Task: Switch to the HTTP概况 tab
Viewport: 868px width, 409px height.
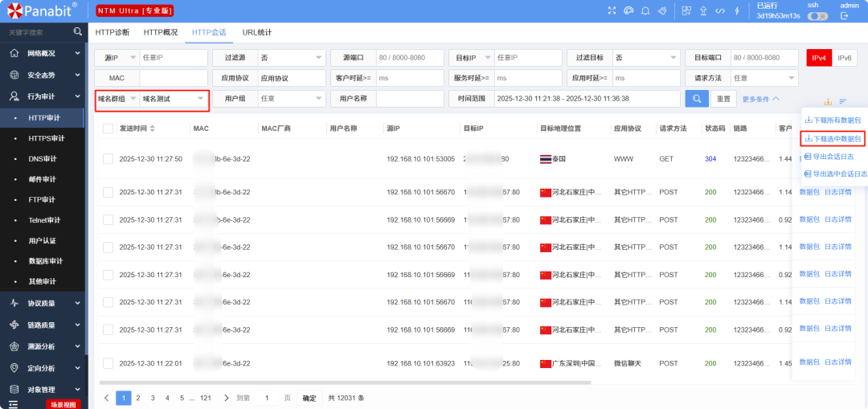Action: coord(161,32)
